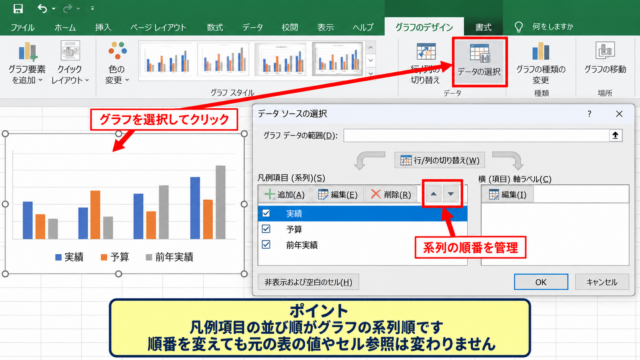
Task: Click the OK button
Action: pyautogui.click(x=541, y=282)
